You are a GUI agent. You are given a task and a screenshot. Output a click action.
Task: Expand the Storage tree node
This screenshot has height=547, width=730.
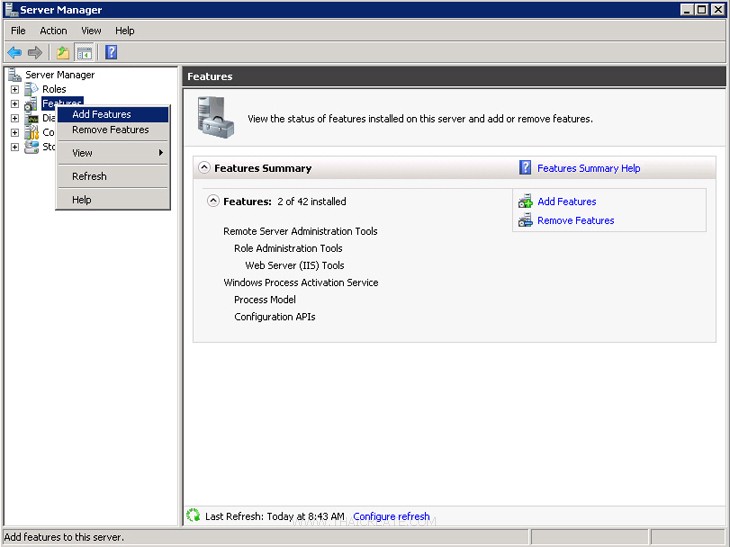(x=15, y=147)
